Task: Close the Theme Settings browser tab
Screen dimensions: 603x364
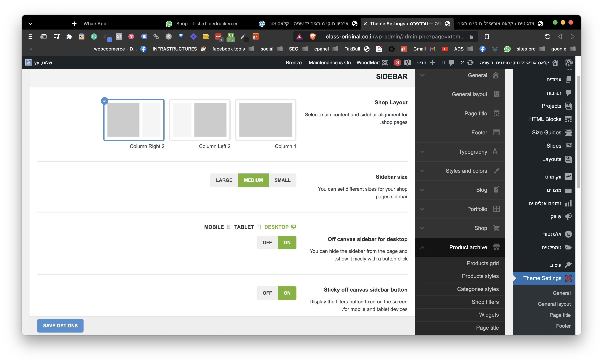Action: click(365, 24)
